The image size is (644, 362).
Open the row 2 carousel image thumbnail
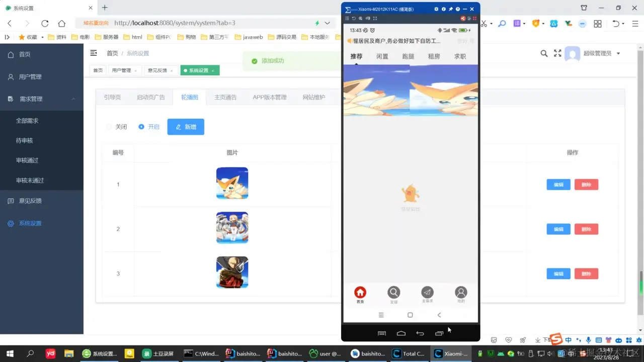[x=232, y=228]
